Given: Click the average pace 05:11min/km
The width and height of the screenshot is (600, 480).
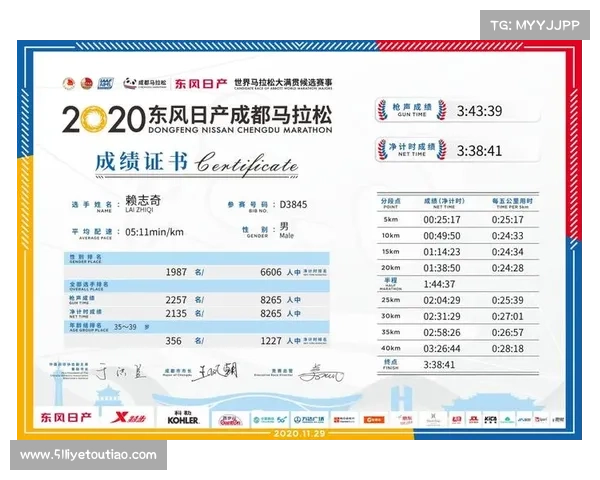Looking at the screenshot, I should (154, 232).
